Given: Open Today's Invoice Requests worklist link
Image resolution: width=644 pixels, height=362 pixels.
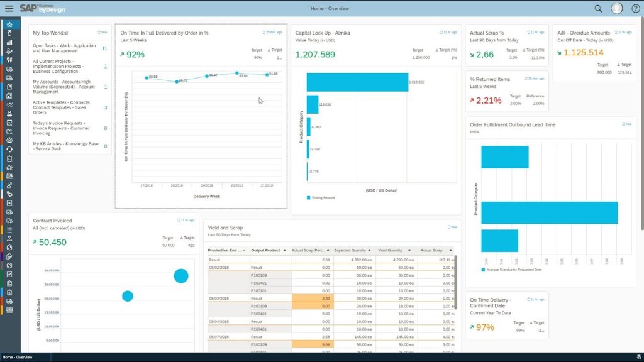Looking at the screenshot, I should click(61, 128).
